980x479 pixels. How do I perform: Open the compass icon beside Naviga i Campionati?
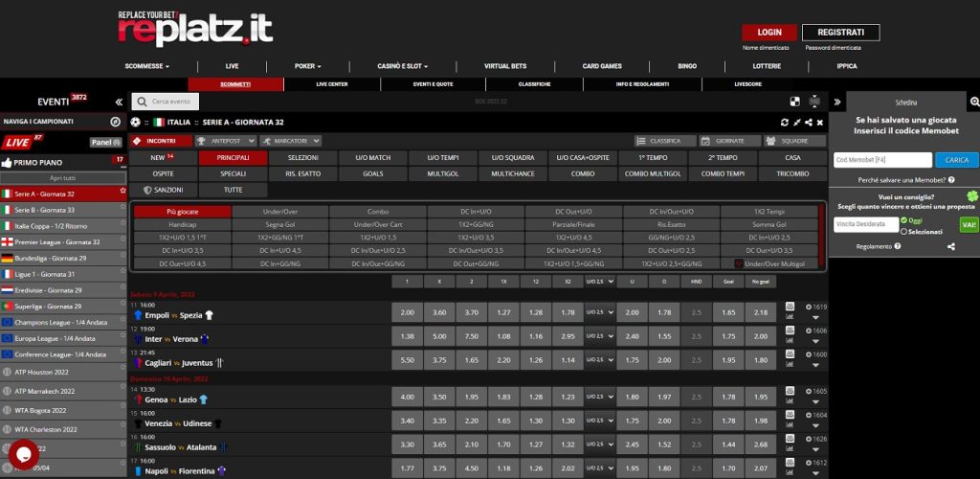tap(116, 122)
